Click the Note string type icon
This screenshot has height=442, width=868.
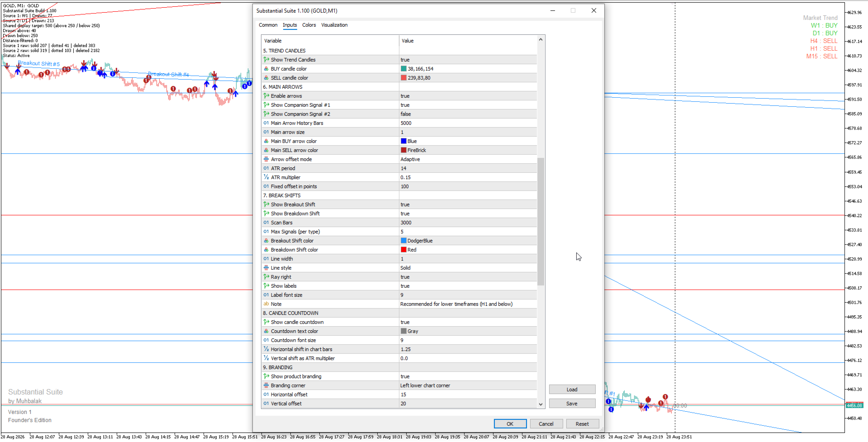(x=266, y=304)
